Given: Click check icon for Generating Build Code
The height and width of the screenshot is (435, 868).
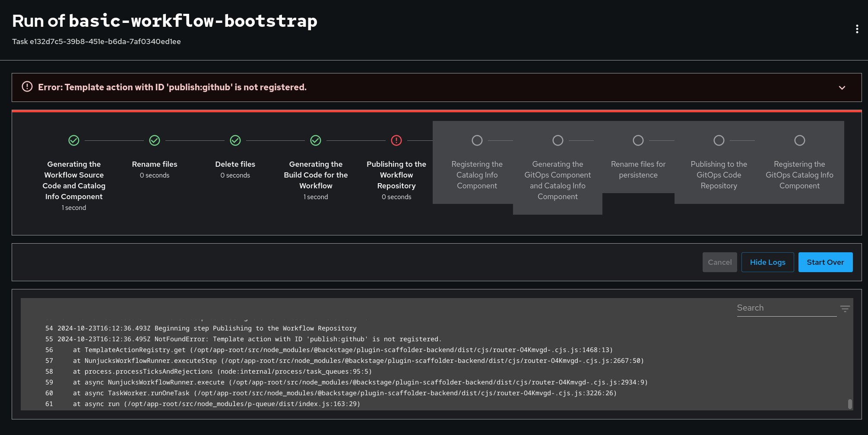Looking at the screenshot, I should pyautogui.click(x=316, y=140).
